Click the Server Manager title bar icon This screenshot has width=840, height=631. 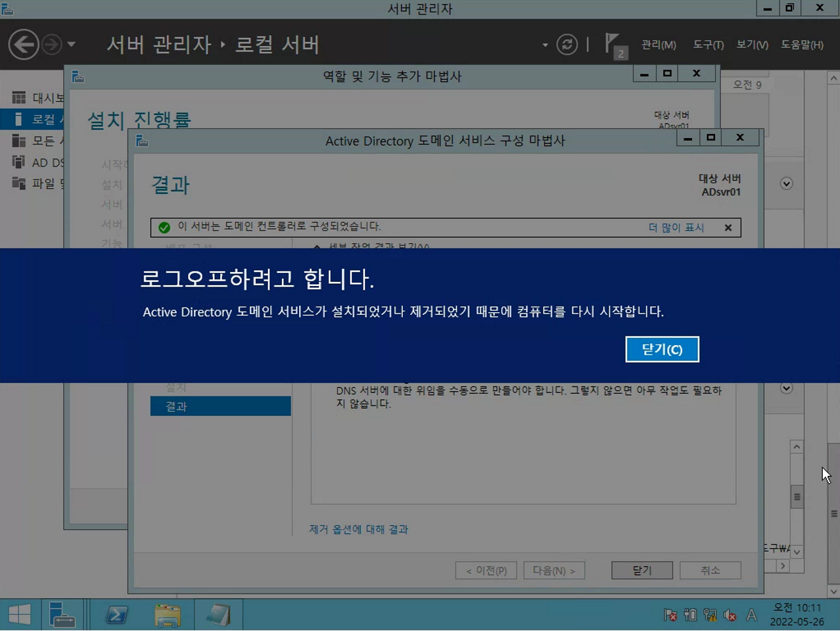click(x=7, y=9)
